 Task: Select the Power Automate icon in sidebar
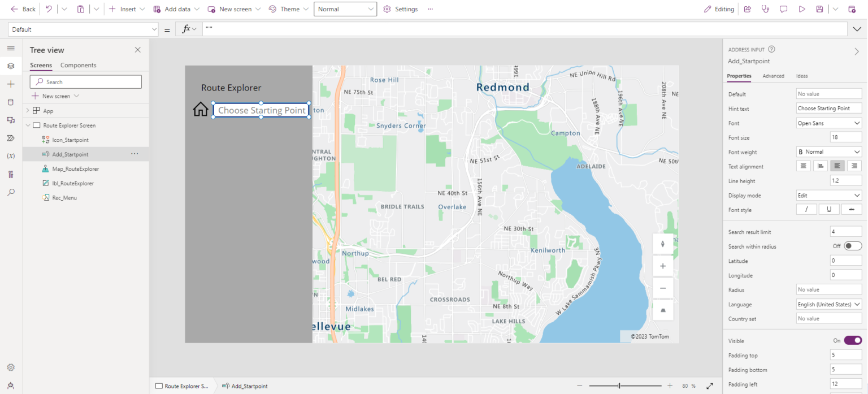[11, 138]
